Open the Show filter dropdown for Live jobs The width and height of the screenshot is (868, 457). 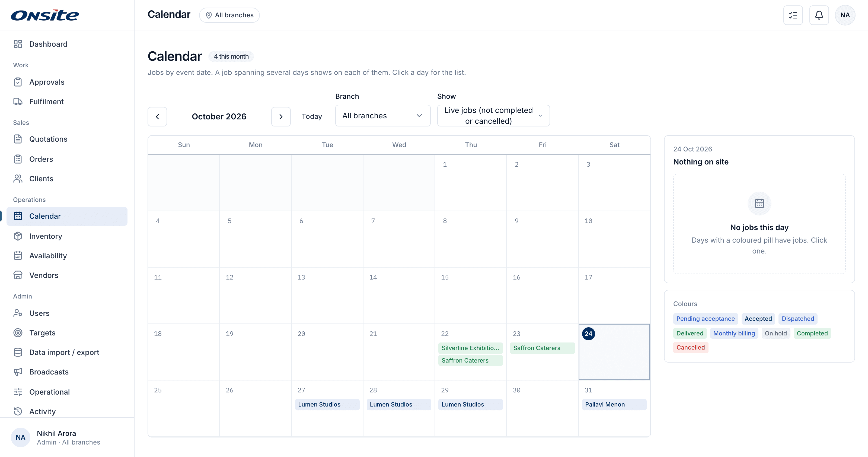[493, 116]
